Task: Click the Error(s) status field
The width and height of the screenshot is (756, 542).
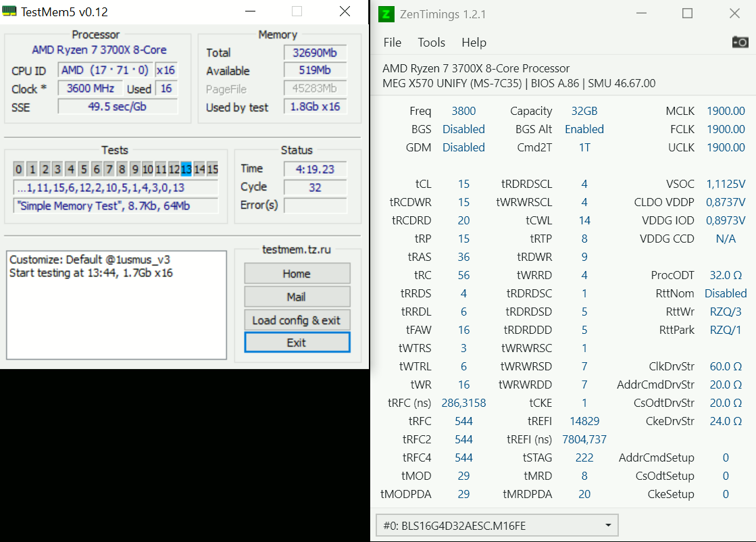Action: [316, 205]
